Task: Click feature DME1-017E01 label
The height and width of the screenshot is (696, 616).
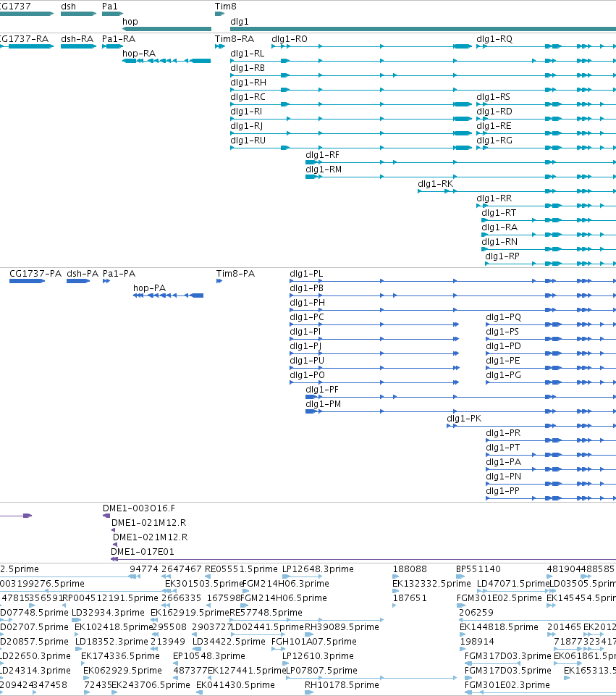Action: click(143, 552)
